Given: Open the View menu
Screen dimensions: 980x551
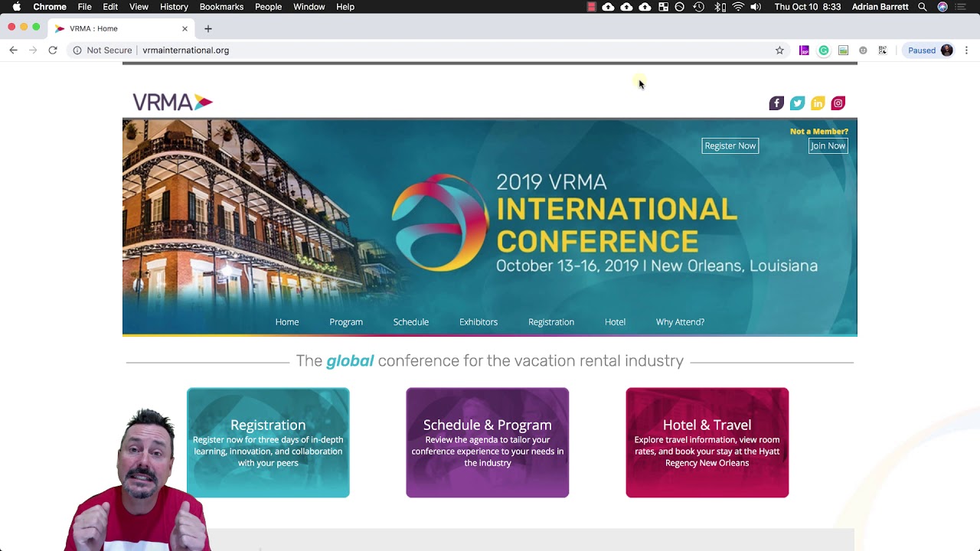Looking at the screenshot, I should coord(139,7).
